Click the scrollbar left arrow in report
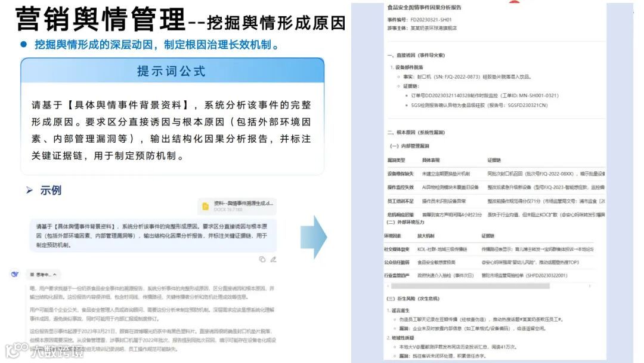Viewport: 644px width, 363px height. pyautogui.click(x=388, y=286)
